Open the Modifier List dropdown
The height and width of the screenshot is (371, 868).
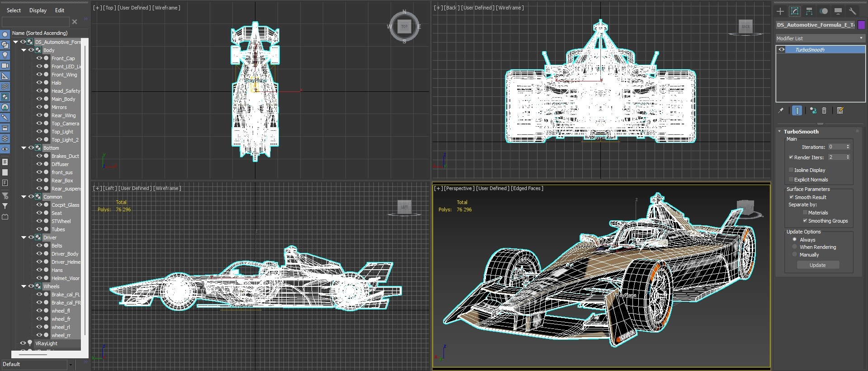tap(820, 38)
